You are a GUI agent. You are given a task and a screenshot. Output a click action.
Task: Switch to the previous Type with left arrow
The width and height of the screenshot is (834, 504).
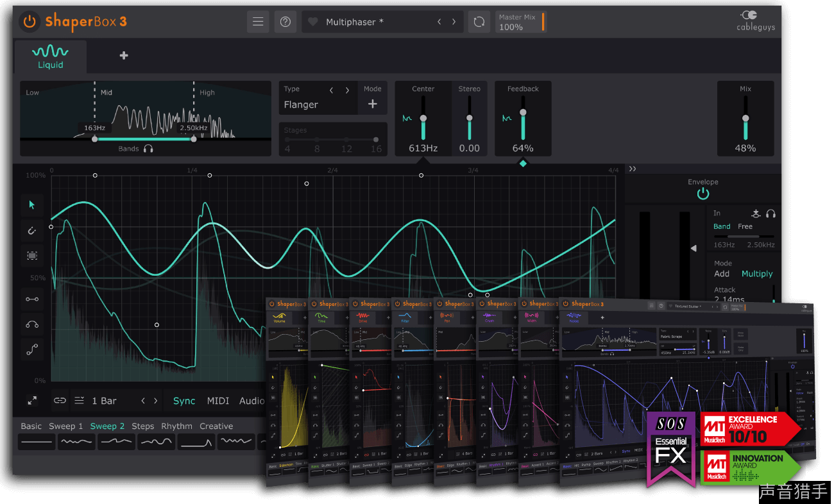point(332,90)
